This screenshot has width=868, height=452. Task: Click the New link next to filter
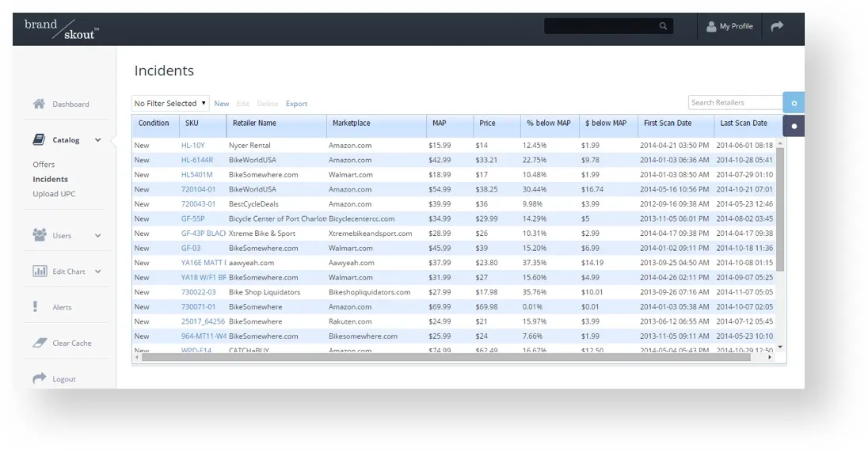tap(222, 104)
